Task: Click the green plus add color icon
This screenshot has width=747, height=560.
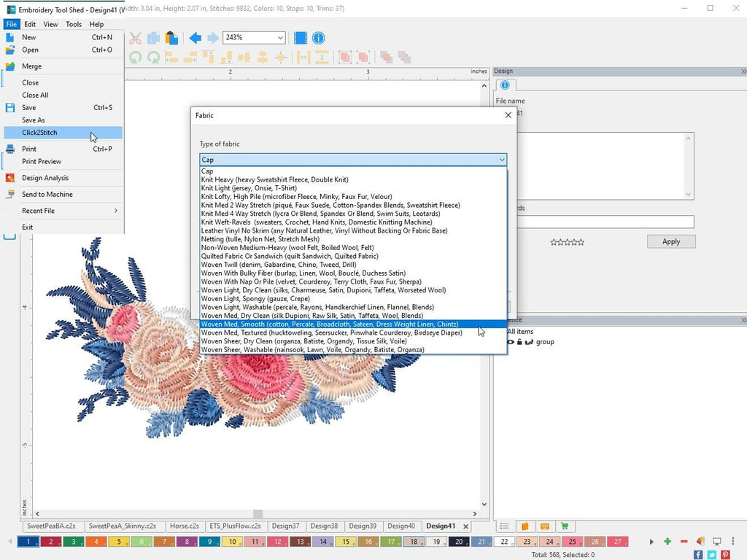Action: [x=667, y=542]
